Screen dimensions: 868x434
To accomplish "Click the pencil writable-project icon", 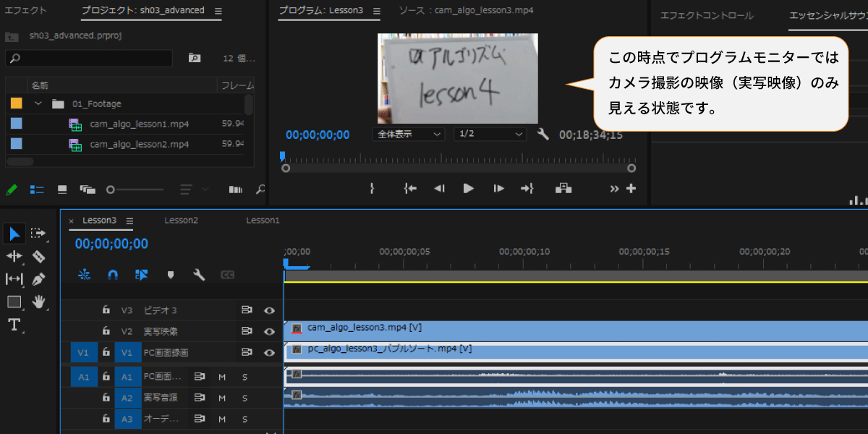I will point(12,190).
